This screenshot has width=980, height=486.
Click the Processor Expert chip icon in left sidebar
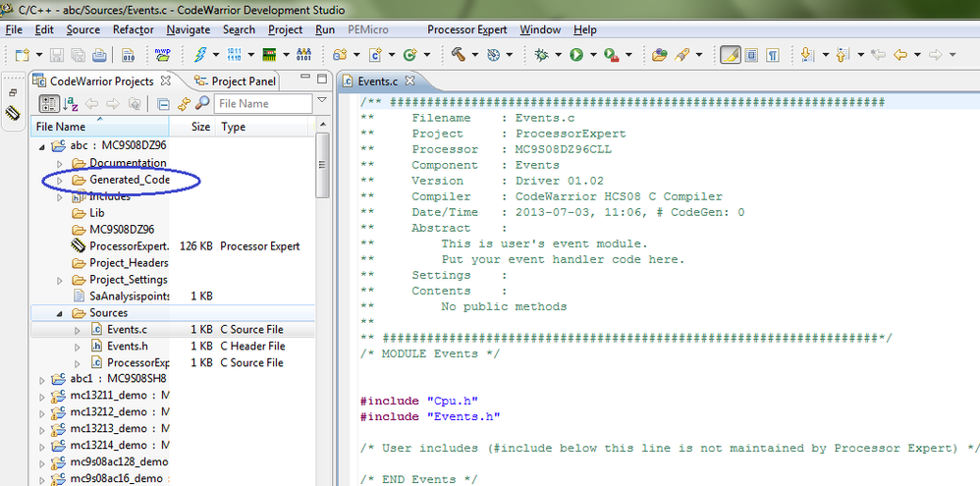click(13, 113)
